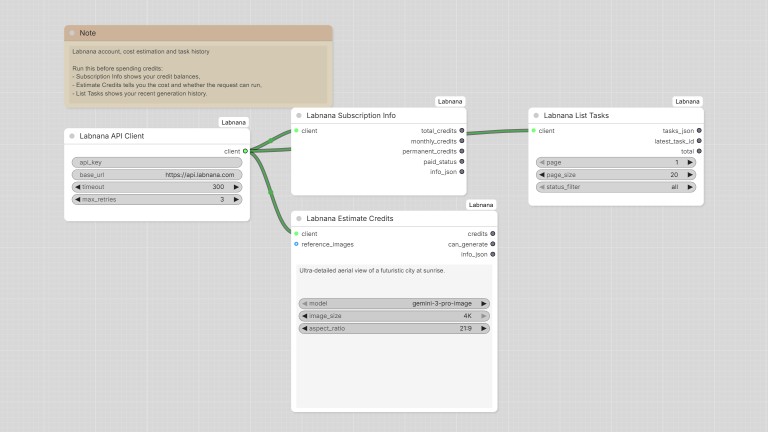Select previous model option

coord(305,304)
